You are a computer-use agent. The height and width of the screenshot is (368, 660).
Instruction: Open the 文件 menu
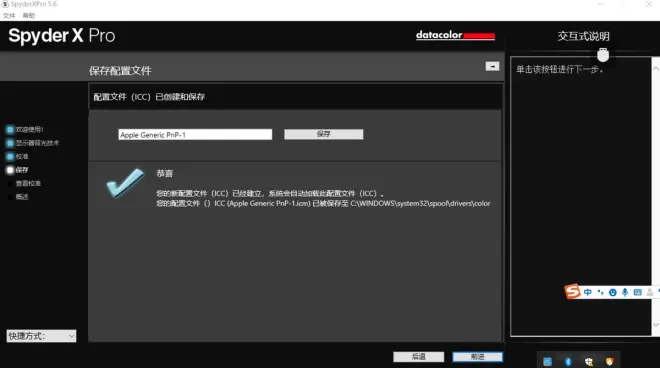pos(9,16)
